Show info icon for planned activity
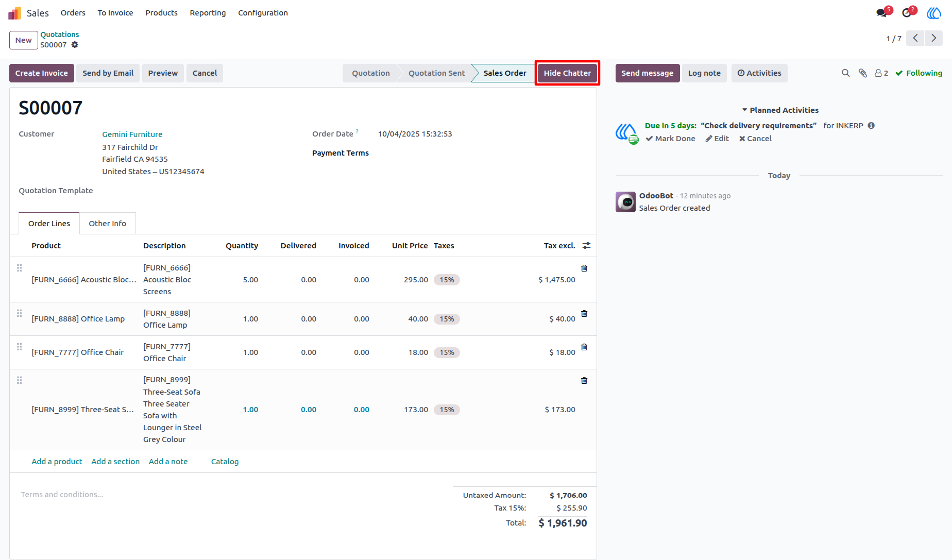 (x=871, y=126)
